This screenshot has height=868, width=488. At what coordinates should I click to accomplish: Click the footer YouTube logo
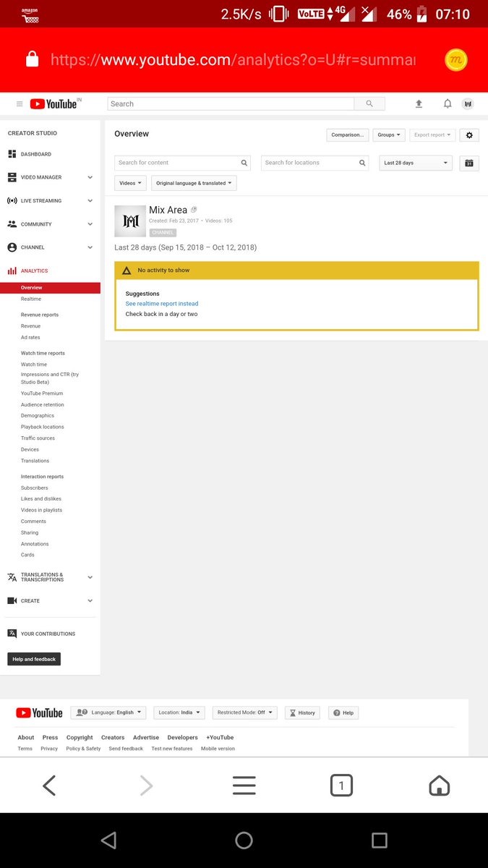[39, 713]
